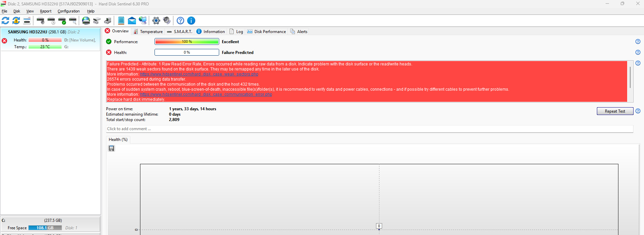644x235 pixels.
Task: Click the Performance 100 % bar
Action: click(x=187, y=41)
